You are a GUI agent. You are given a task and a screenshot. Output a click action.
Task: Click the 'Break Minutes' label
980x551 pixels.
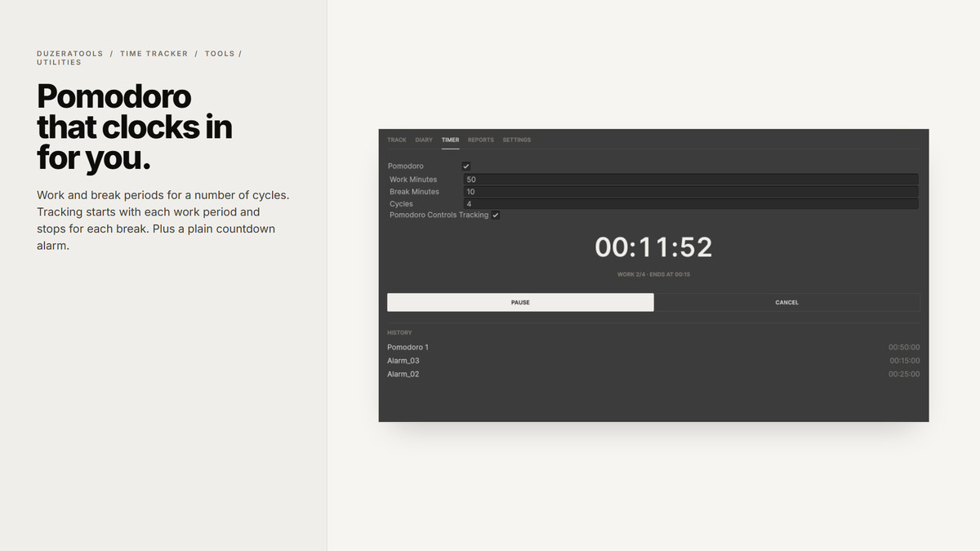pyautogui.click(x=414, y=192)
